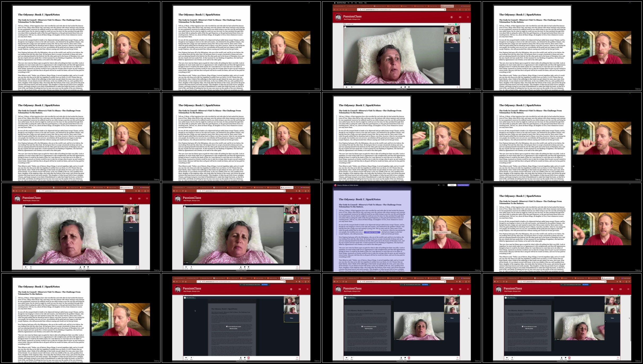QuickTime frame: close the passionclass.co browser tab
643x364 pixels.
[453, 6]
